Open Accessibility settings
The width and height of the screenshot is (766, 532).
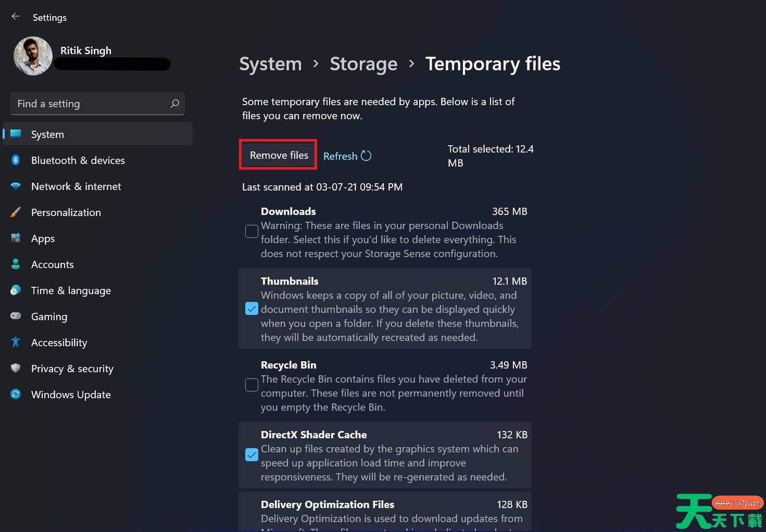98,342
